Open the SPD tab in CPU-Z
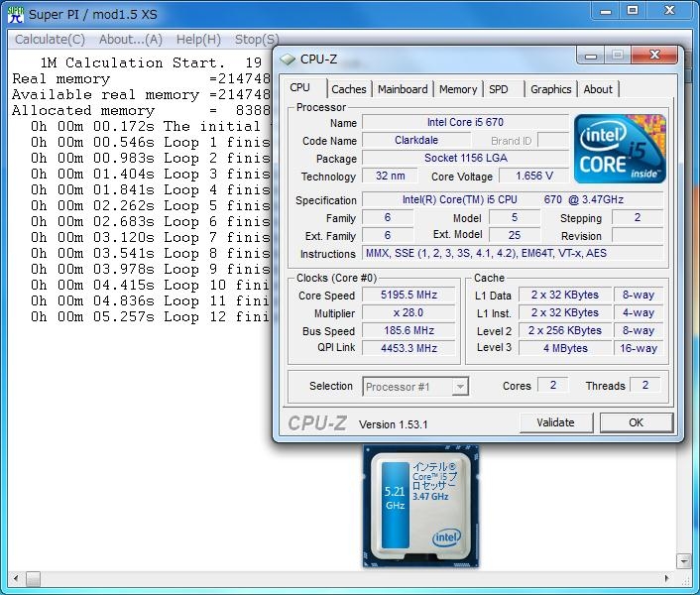This screenshot has width=700, height=595. [x=499, y=89]
